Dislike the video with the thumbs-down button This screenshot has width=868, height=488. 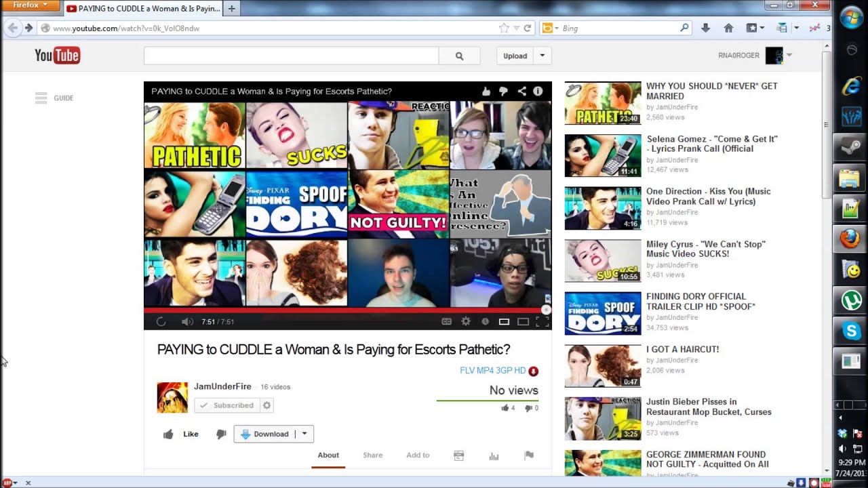tap(221, 434)
